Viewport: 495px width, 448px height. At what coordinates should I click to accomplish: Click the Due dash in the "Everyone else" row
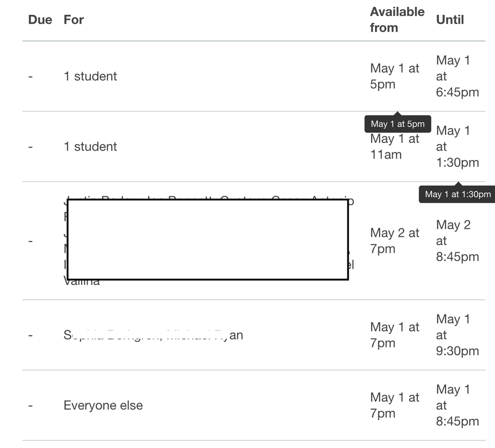click(x=31, y=405)
